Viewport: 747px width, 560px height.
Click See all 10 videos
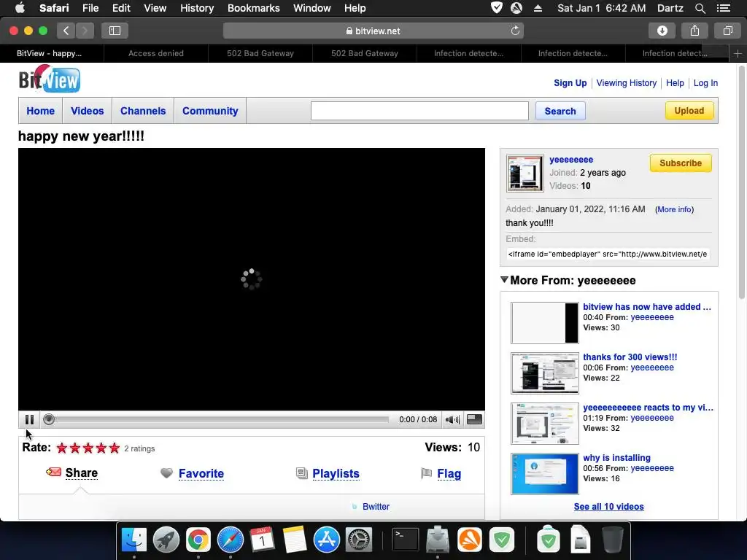click(609, 507)
